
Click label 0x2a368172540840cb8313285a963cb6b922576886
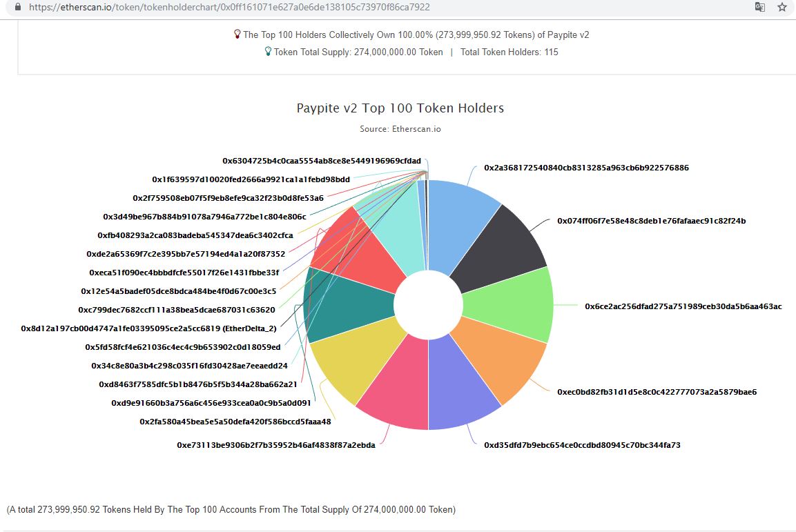pyautogui.click(x=586, y=168)
